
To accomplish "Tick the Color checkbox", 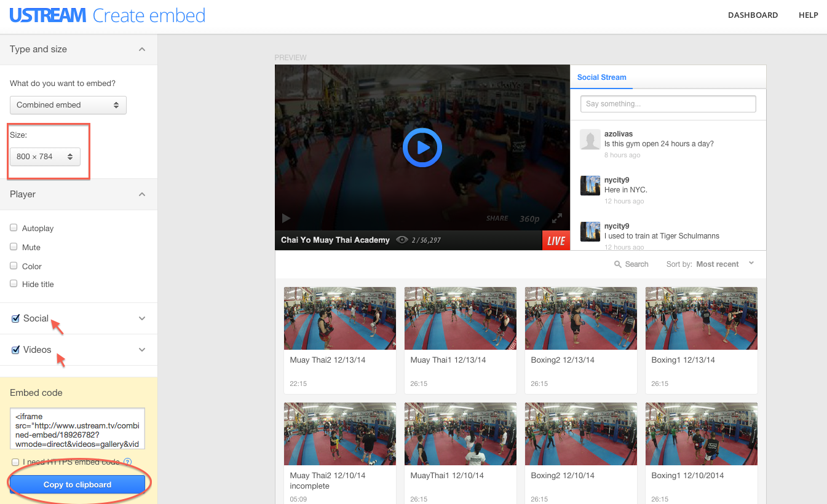I will click(14, 266).
